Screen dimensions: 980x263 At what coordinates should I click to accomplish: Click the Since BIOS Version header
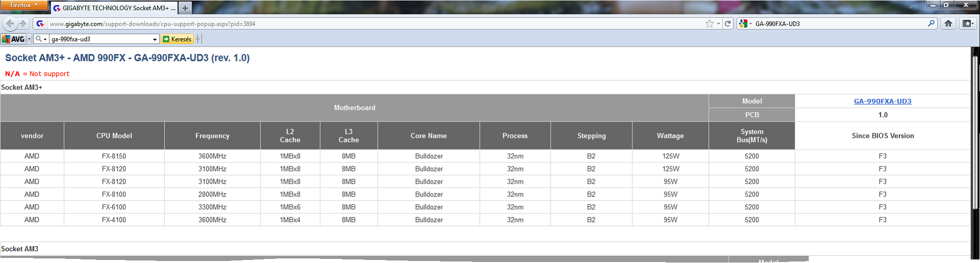click(883, 136)
